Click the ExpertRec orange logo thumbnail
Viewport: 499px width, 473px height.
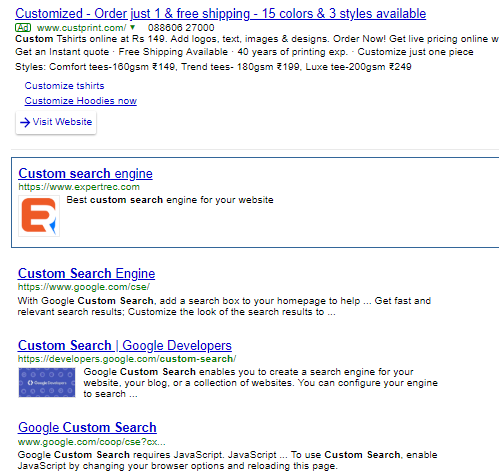(x=39, y=216)
